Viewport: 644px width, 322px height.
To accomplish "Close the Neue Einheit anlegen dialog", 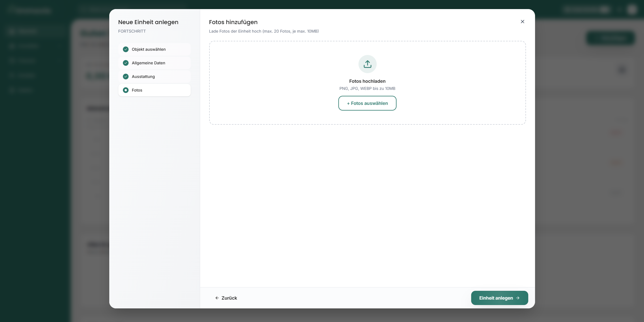I will (522, 22).
